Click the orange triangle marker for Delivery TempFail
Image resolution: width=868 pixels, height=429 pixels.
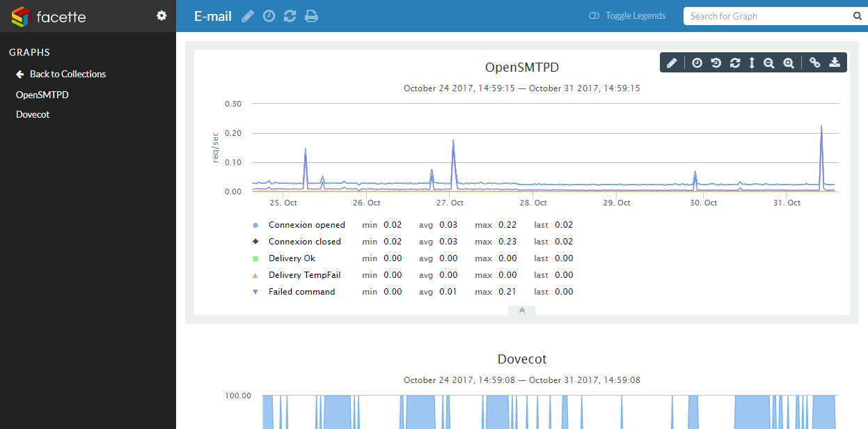click(x=255, y=275)
